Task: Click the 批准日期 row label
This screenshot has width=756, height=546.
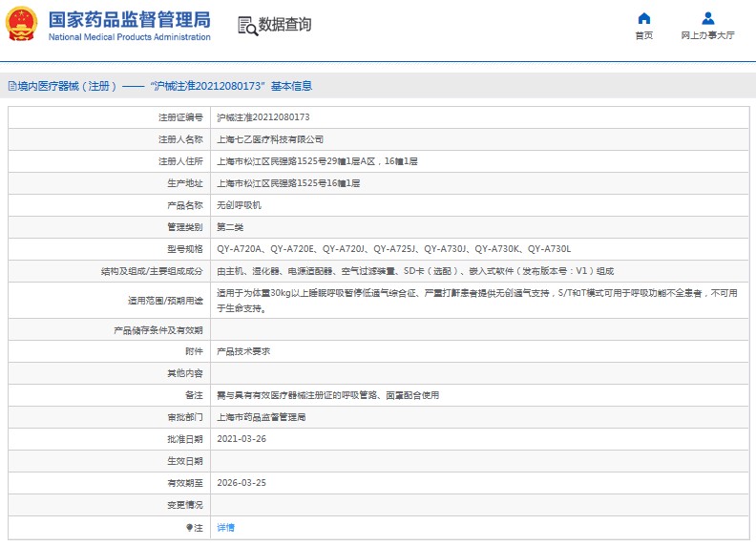Action: tap(185, 439)
